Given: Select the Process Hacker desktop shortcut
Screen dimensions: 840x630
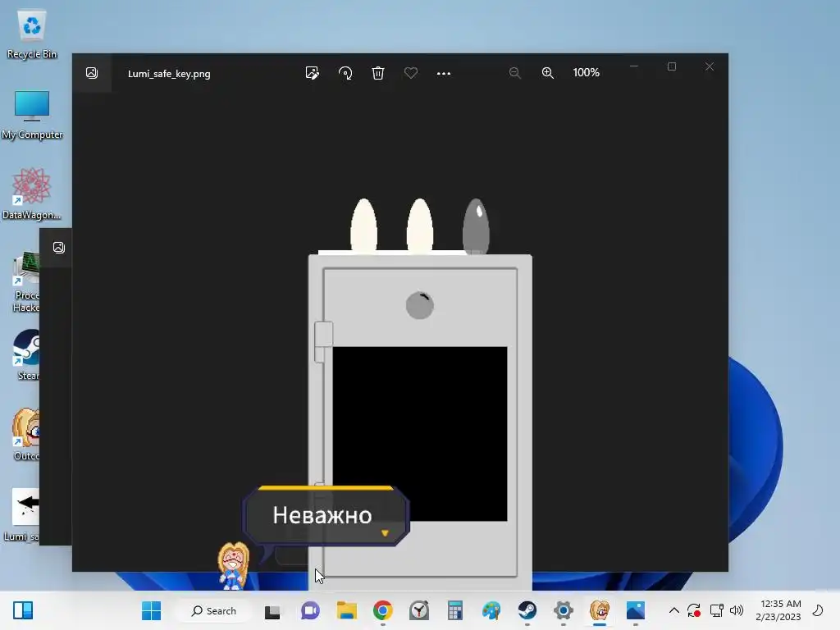Looking at the screenshot, I should [x=25, y=282].
